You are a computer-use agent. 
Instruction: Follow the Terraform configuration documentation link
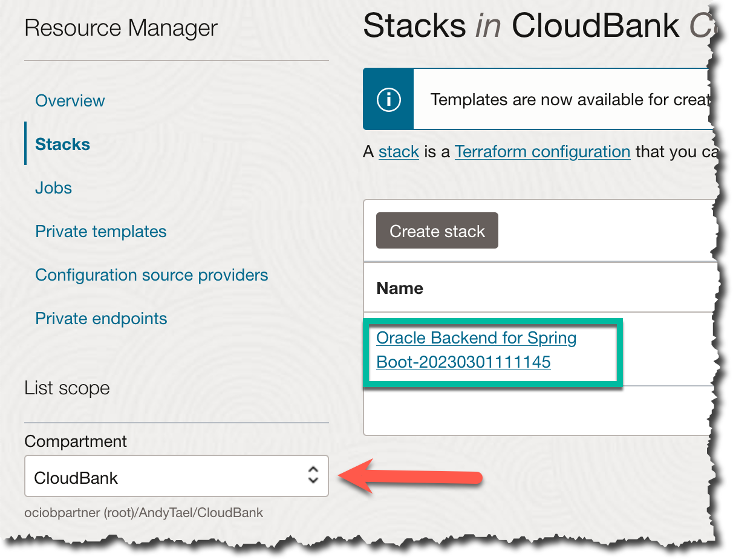(542, 152)
